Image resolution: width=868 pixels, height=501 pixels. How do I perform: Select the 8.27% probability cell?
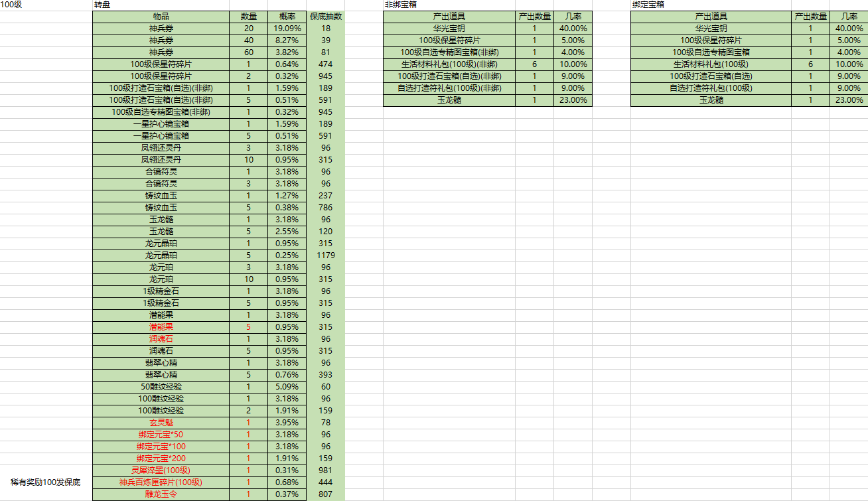click(x=287, y=40)
